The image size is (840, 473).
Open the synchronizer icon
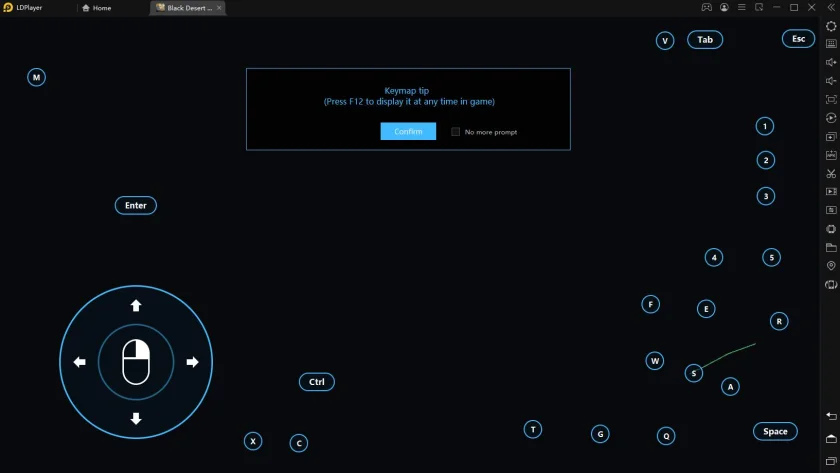[831, 210]
